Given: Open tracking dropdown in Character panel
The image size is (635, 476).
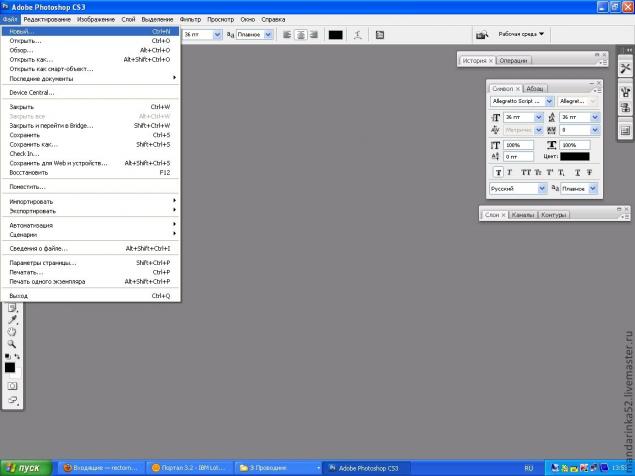Looking at the screenshot, I should 595,130.
